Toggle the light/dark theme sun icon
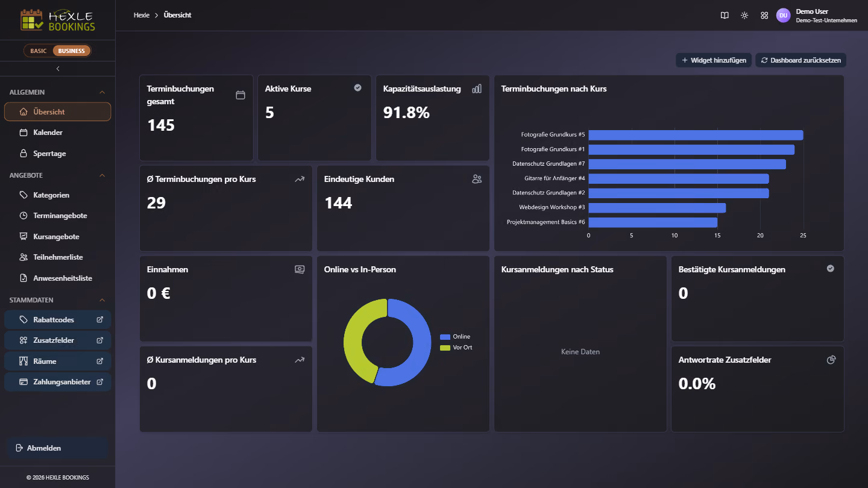The width and height of the screenshot is (868, 488). (x=744, y=16)
